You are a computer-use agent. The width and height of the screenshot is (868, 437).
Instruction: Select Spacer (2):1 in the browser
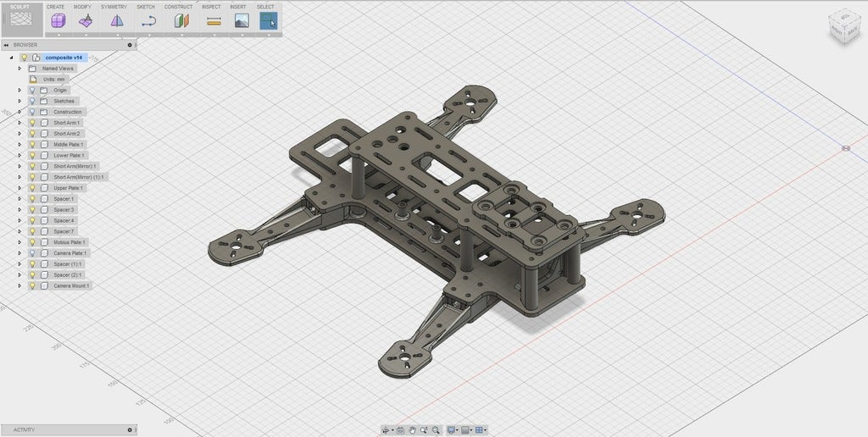coord(68,275)
